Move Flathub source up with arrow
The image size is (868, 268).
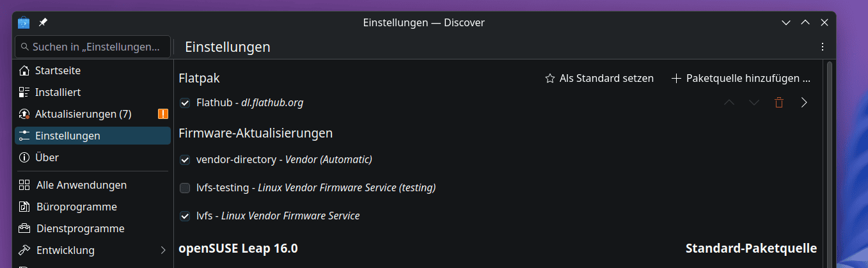[x=729, y=102]
